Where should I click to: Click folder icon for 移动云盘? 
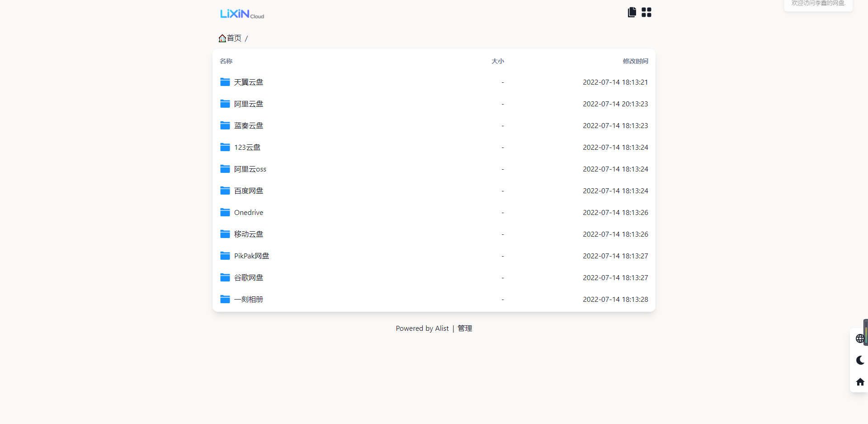(x=225, y=234)
